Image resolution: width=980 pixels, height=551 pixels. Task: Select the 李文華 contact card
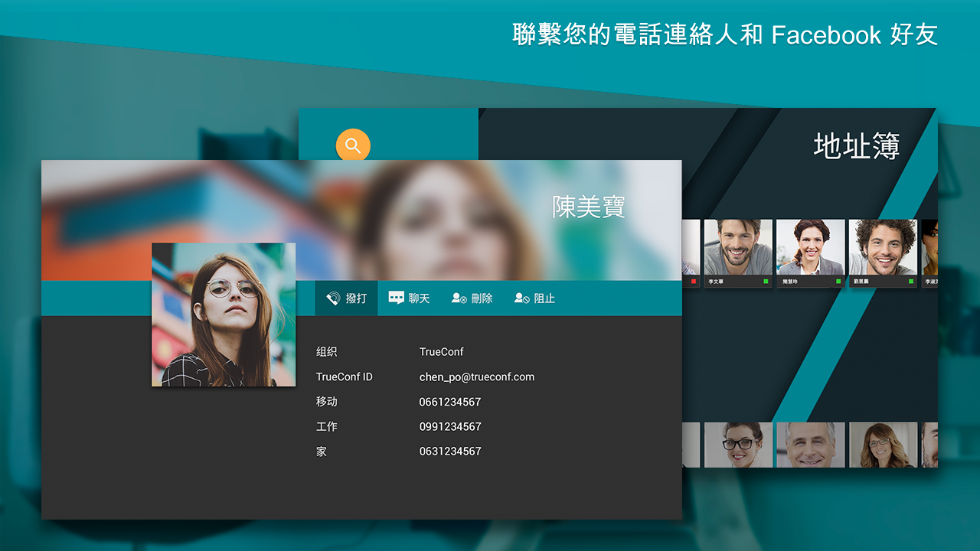coord(738,253)
